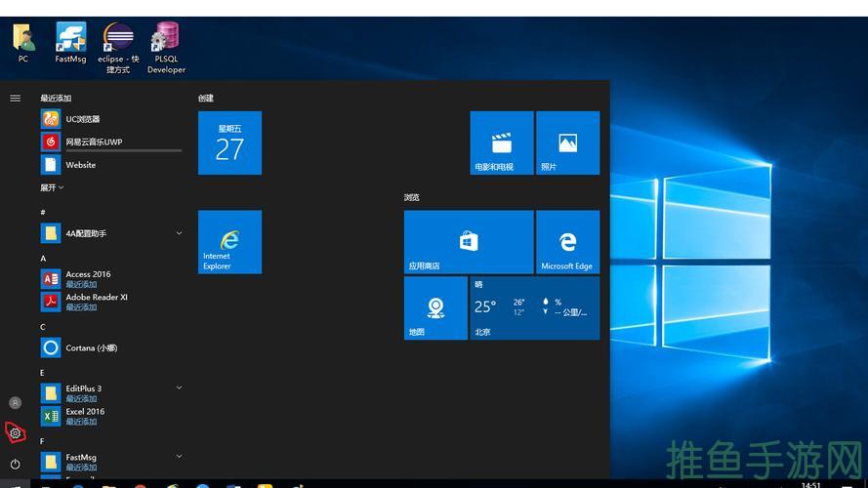Open the Internet Explorer tile
Viewport: 868px width, 488px height.
[229, 242]
